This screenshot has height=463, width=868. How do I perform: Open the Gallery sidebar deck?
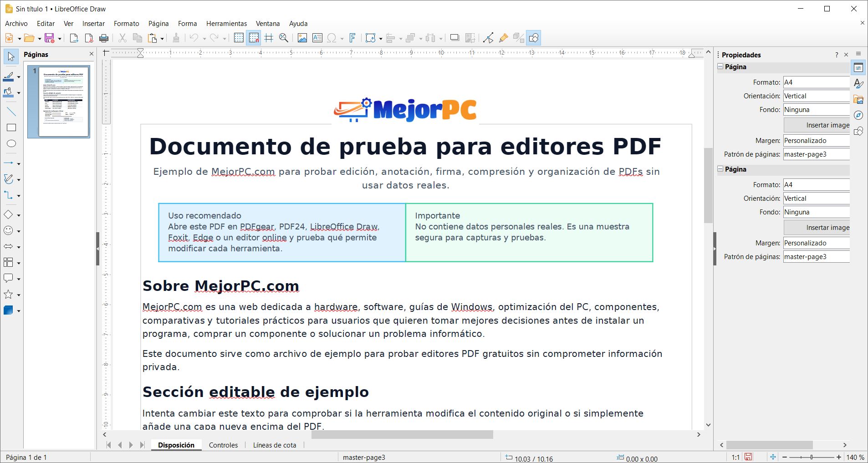tap(858, 100)
